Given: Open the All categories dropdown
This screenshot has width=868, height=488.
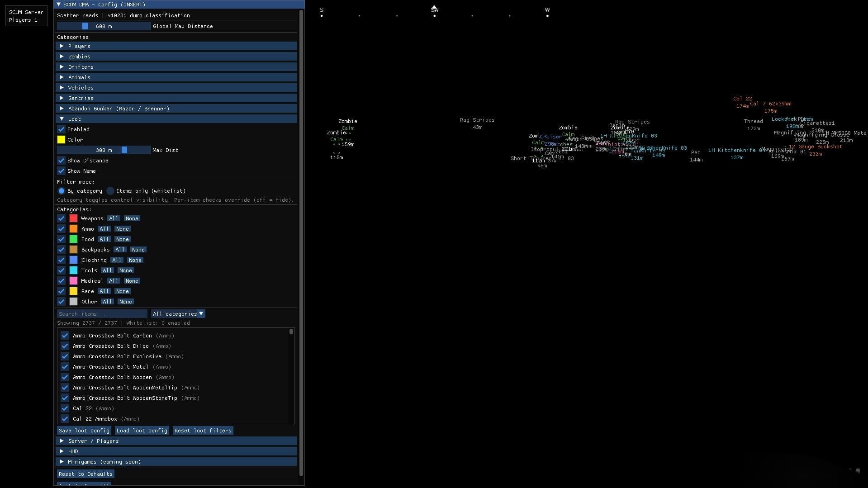Looking at the screenshot, I should point(178,314).
